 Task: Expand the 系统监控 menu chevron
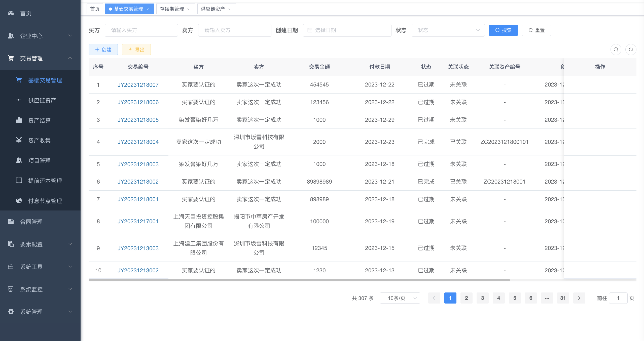point(70,289)
